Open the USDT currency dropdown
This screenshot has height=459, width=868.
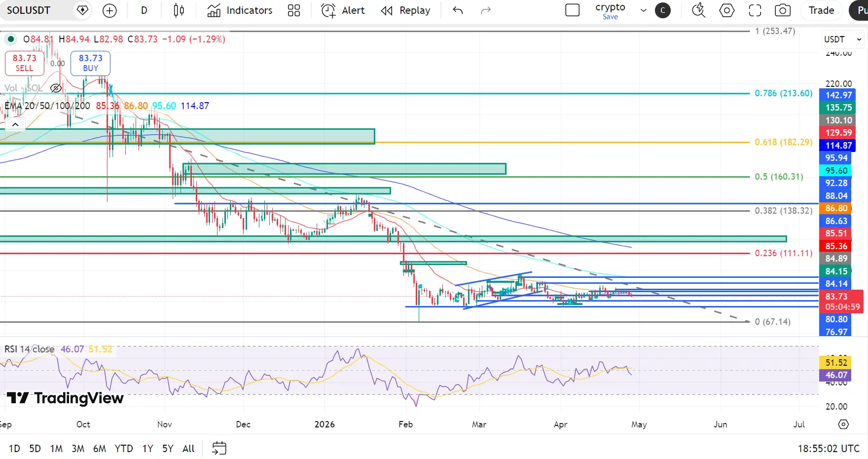point(842,39)
